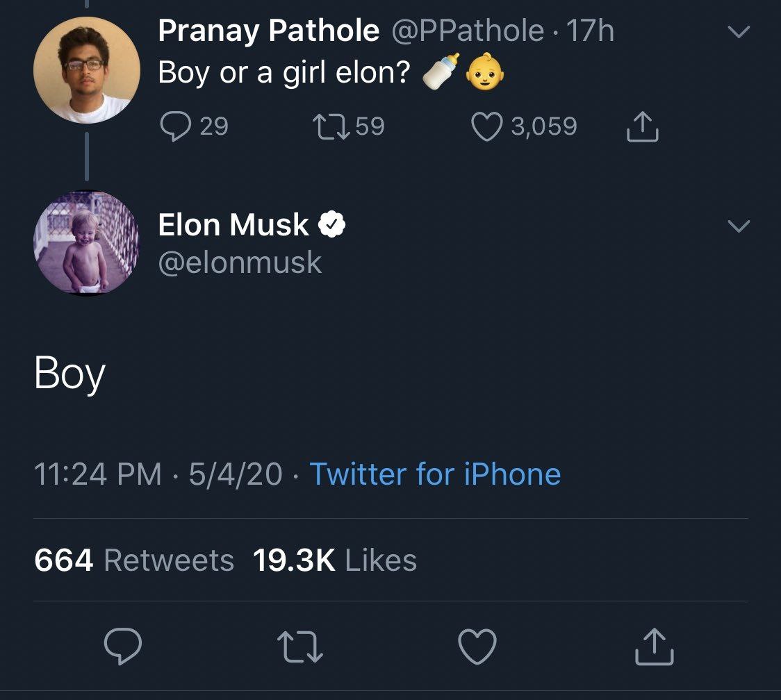Reply to Pranay Pathole's tweet with 29 replies

tap(175, 126)
